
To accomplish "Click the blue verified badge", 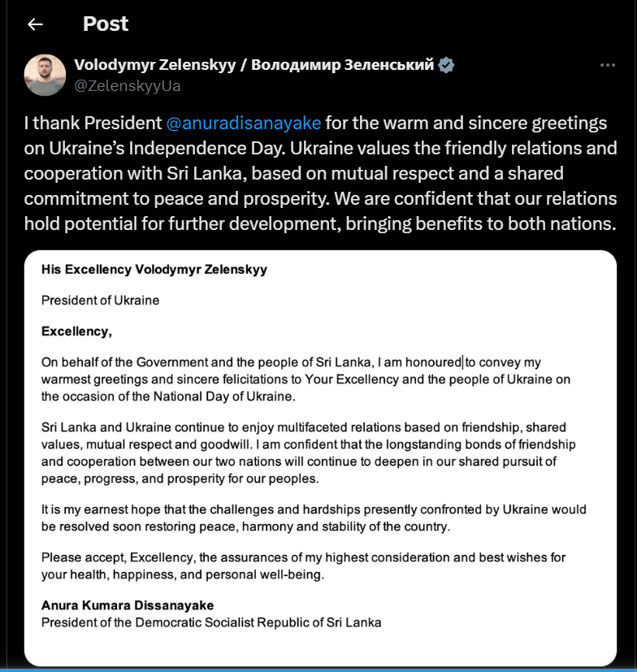I will pos(446,65).
